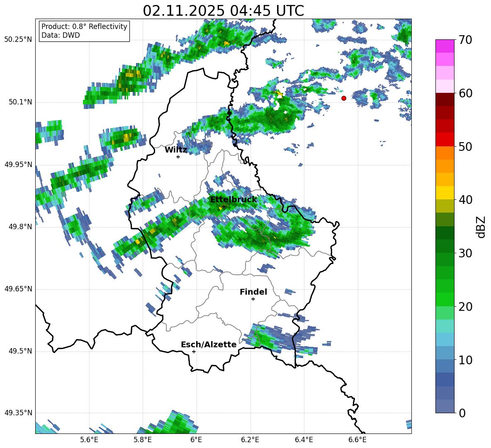Click the colorbar tick label 40
This screenshot has height=448, width=491.
pos(465,200)
